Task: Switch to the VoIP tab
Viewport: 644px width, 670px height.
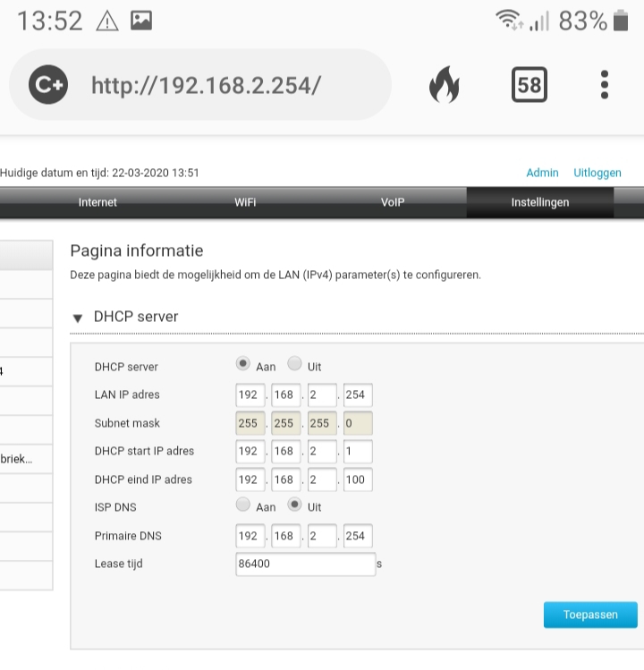Action: 393,202
